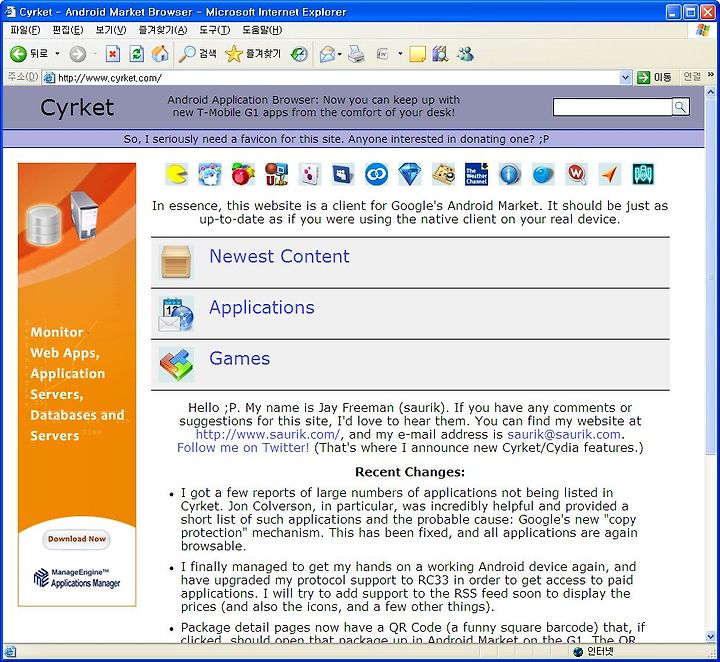
Task: Print the page with printer icon
Action: (x=356, y=54)
